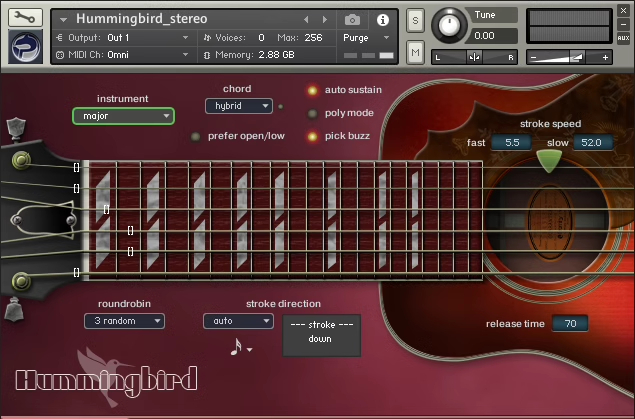This screenshot has width=635, height=419.
Task: Open the stroke direction auto dropdown
Action: [x=238, y=321]
